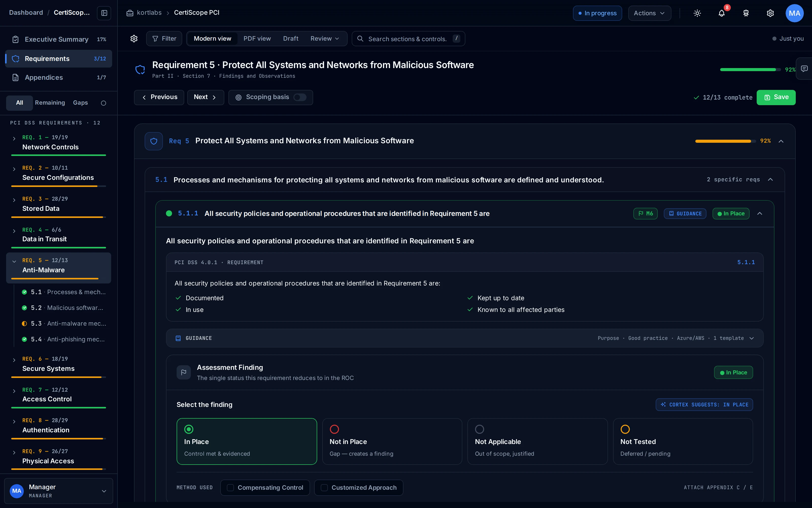812x508 pixels.
Task: Click the circle status icon beside Gaps
Action: pos(103,103)
